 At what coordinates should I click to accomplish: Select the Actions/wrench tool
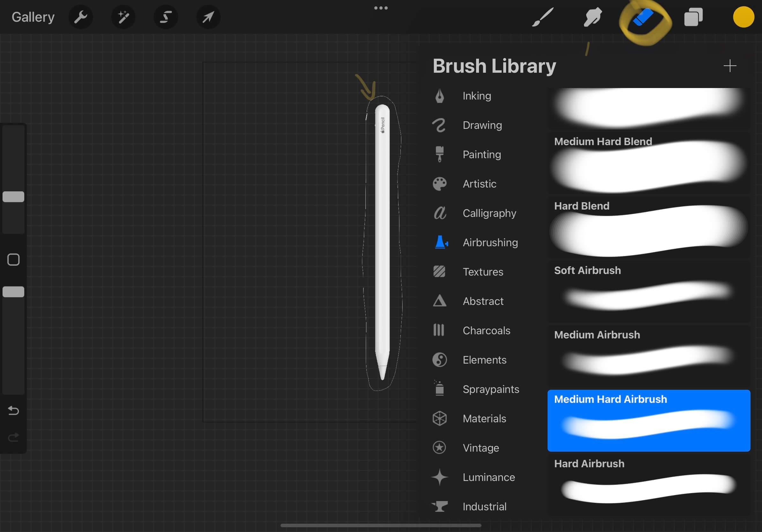coord(80,17)
